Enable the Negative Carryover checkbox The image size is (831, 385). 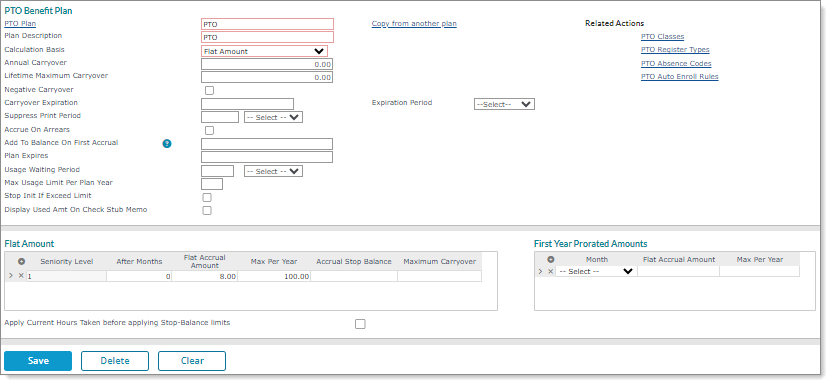click(209, 90)
